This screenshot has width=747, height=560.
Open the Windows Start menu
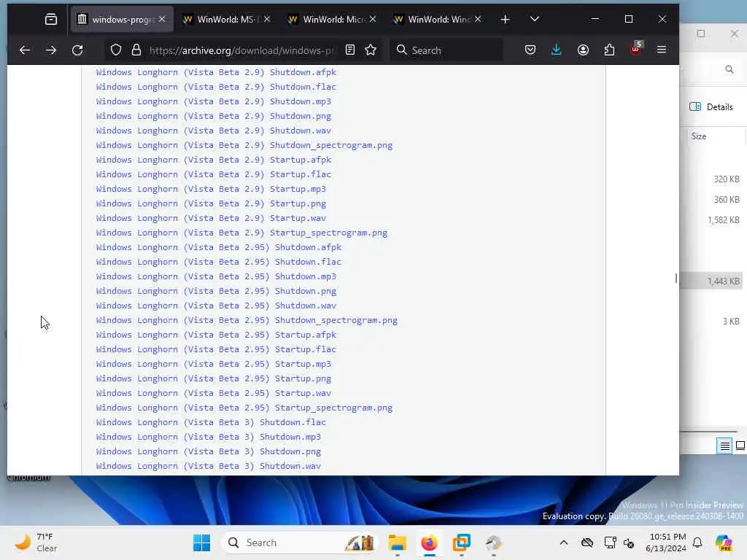(201, 542)
